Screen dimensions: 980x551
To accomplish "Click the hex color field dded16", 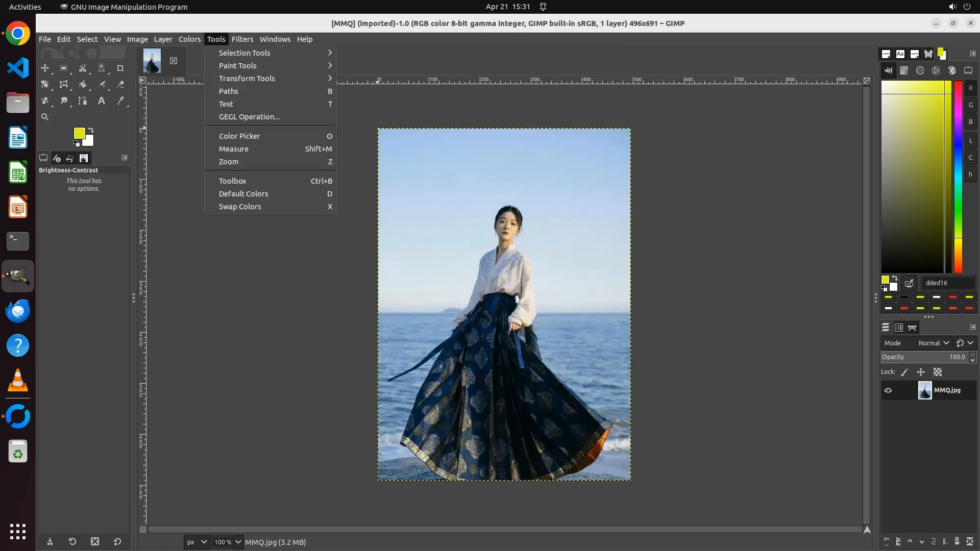I will 947,283.
